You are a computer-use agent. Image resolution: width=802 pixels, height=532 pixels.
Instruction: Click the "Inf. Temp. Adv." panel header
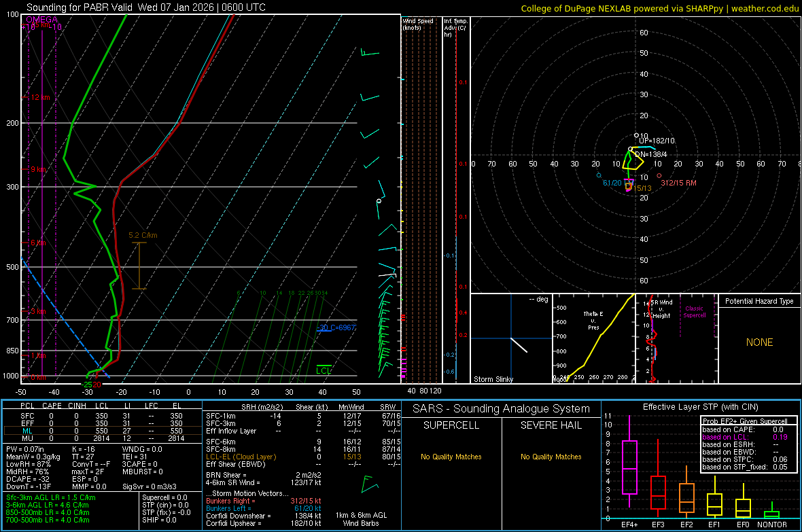455,28
